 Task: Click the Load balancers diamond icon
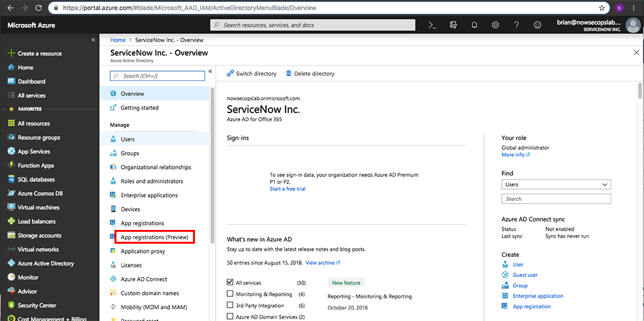[11, 221]
